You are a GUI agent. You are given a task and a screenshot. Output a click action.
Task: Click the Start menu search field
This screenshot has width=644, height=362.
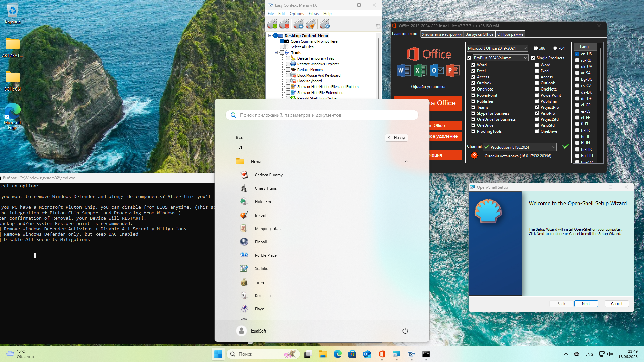(x=322, y=115)
